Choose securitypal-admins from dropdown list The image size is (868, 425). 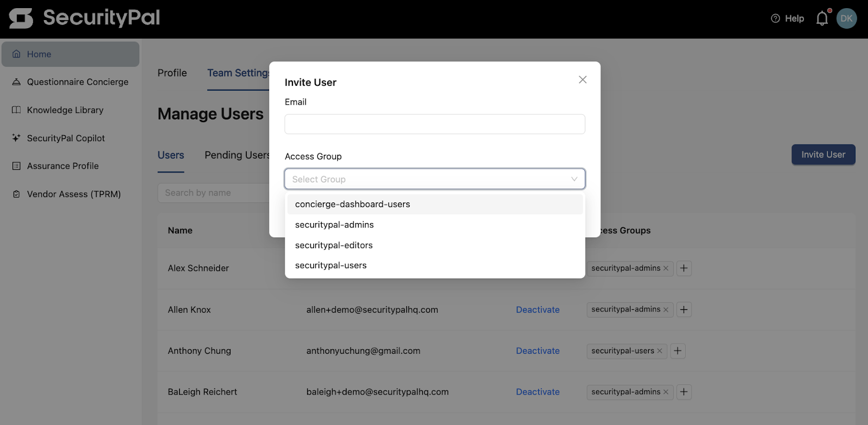pos(435,225)
